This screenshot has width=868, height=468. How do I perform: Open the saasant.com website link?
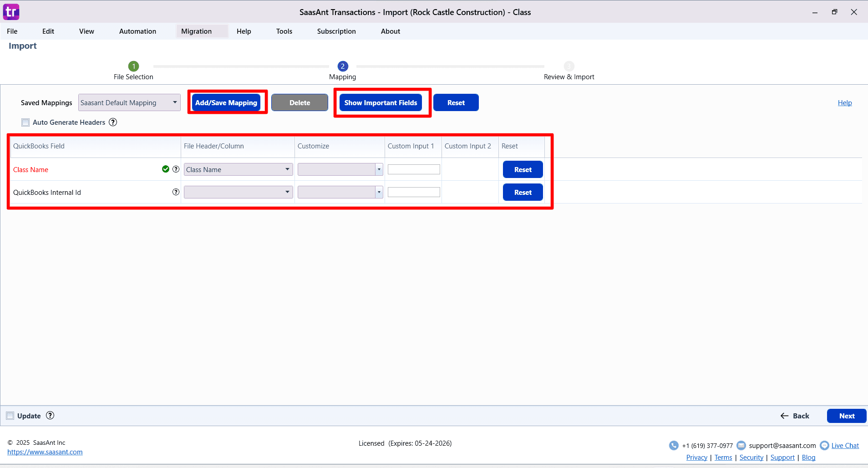[45, 452]
